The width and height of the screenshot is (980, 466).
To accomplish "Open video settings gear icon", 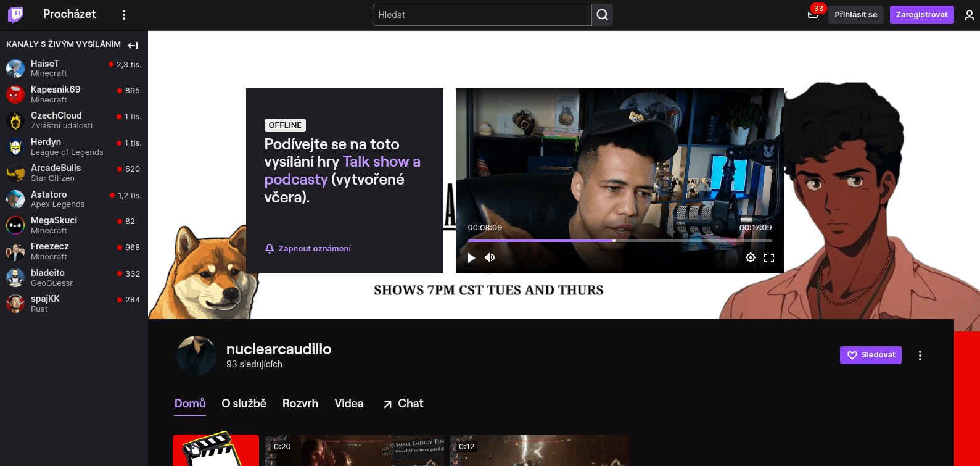I will tap(751, 258).
